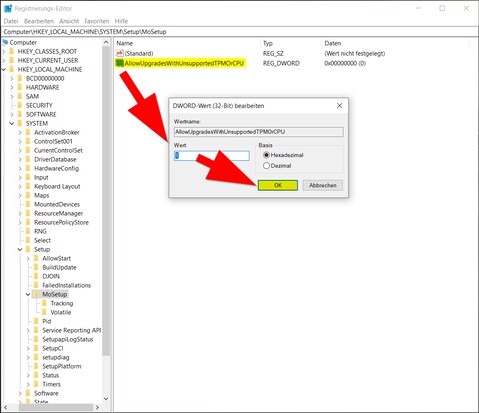Click the ControlSet001 folder icon
This screenshot has width=479, height=413.
pos(28,141)
